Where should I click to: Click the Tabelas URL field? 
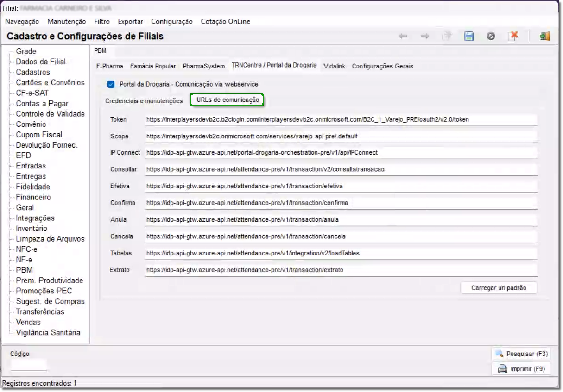(x=341, y=253)
